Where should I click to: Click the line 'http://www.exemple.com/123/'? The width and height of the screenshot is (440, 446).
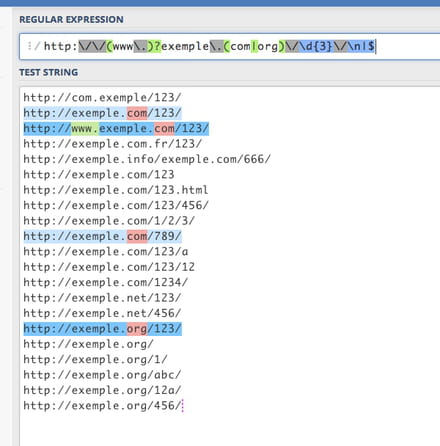pos(116,128)
